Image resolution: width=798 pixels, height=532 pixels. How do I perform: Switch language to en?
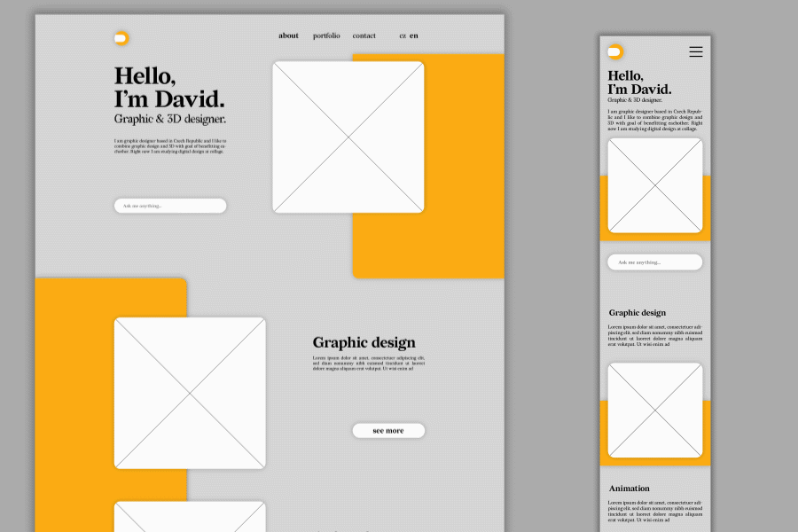[x=414, y=36]
